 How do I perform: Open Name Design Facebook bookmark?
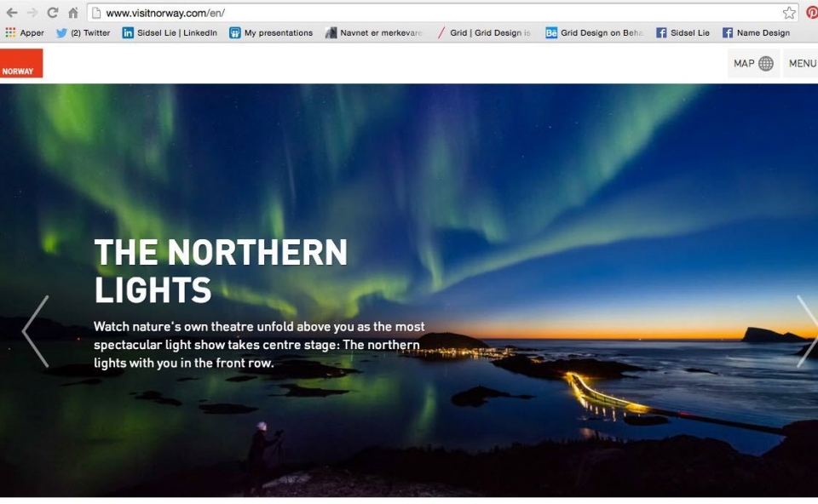(x=757, y=33)
